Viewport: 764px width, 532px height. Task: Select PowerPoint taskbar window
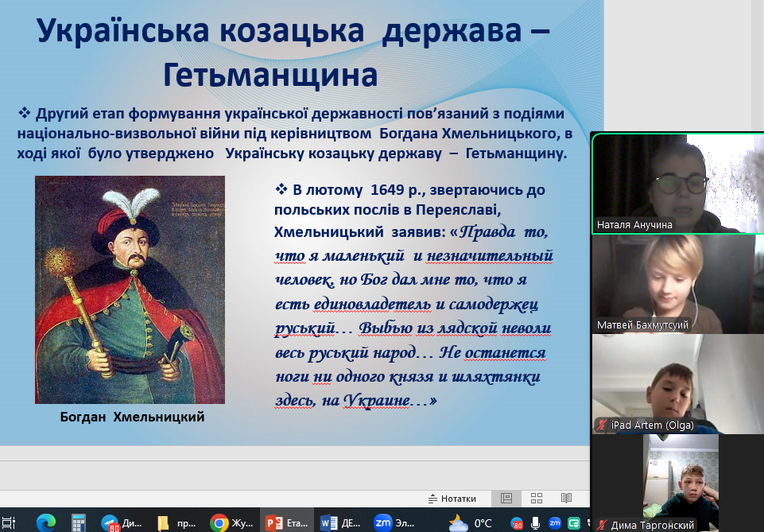pyautogui.click(x=286, y=523)
